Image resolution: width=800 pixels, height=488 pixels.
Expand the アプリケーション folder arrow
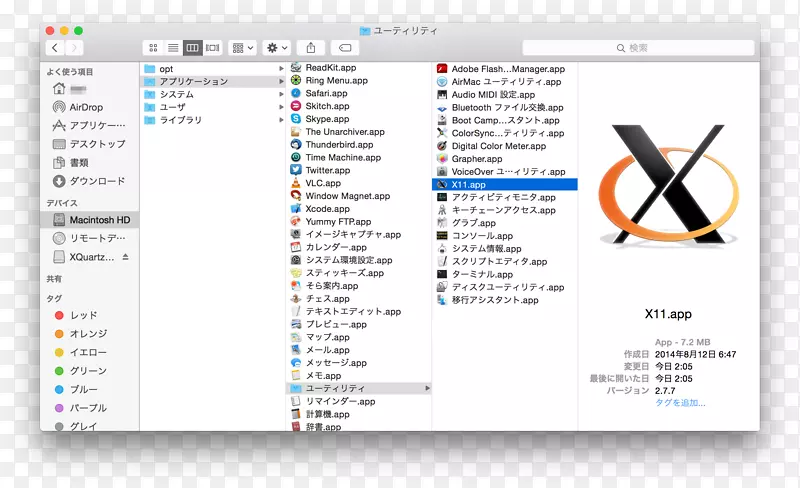281,81
